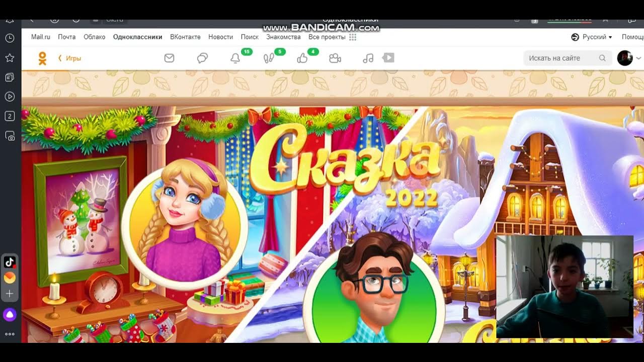This screenshot has height=362, width=644.
Task: Open Знакомства link in top bar
Action: point(284,37)
